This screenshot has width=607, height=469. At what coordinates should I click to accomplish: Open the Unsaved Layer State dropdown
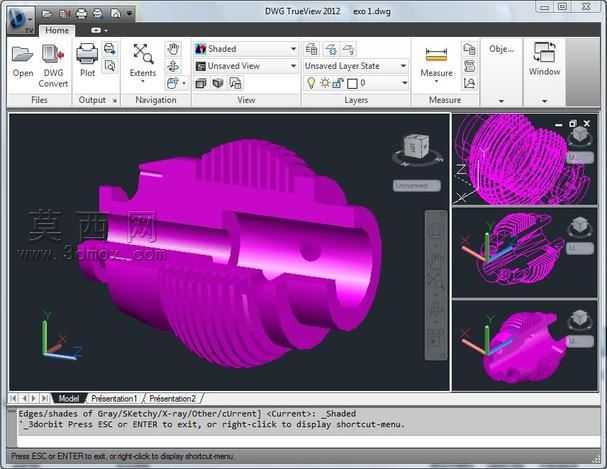(x=355, y=66)
